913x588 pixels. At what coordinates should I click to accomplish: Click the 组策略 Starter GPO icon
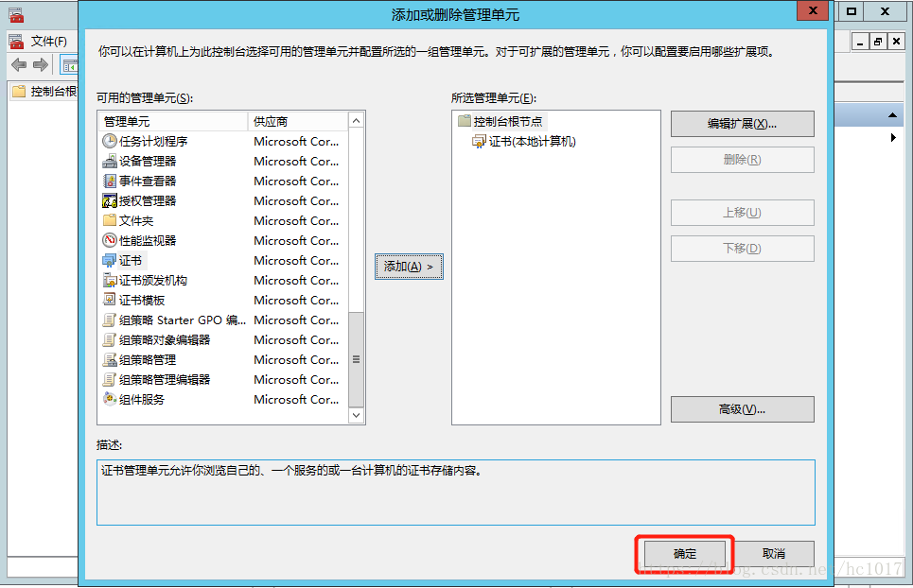(110, 320)
